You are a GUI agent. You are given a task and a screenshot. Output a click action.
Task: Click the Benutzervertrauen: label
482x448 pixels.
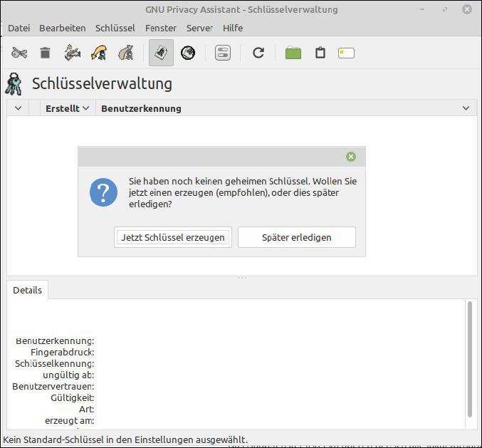pyautogui.click(x=53, y=386)
